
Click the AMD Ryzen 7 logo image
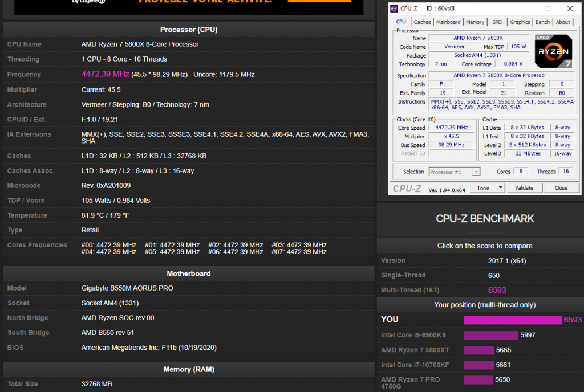click(x=553, y=51)
